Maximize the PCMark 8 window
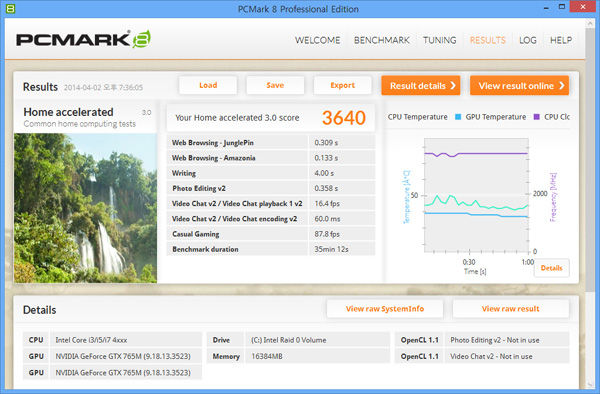This screenshot has height=394, width=600. [x=562, y=7]
